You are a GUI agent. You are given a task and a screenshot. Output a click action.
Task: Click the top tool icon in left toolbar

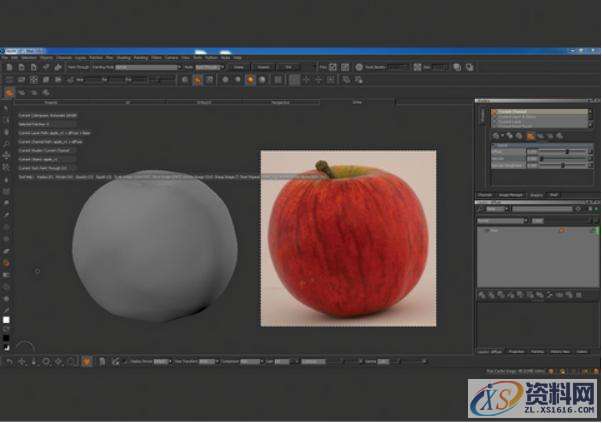pyautogui.click(x=6, y=107)
